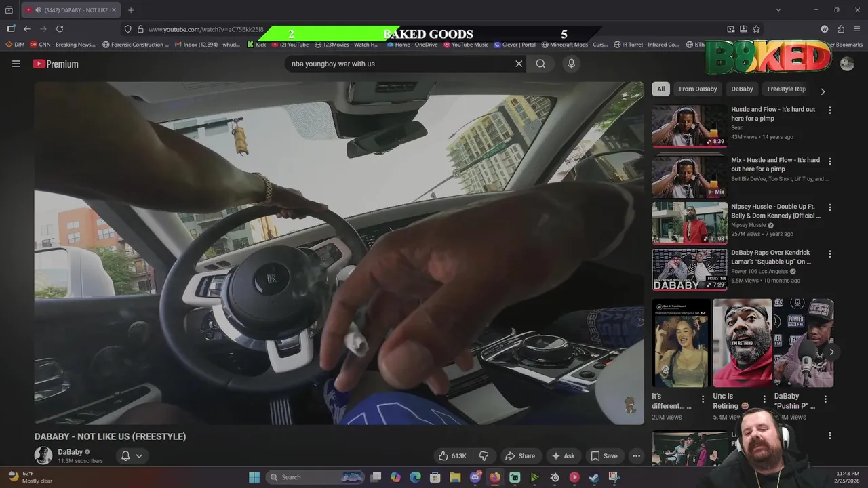Select the DaBaby filter chip
The height and width of the screenshot is (488, 868).
pos(742,89)
